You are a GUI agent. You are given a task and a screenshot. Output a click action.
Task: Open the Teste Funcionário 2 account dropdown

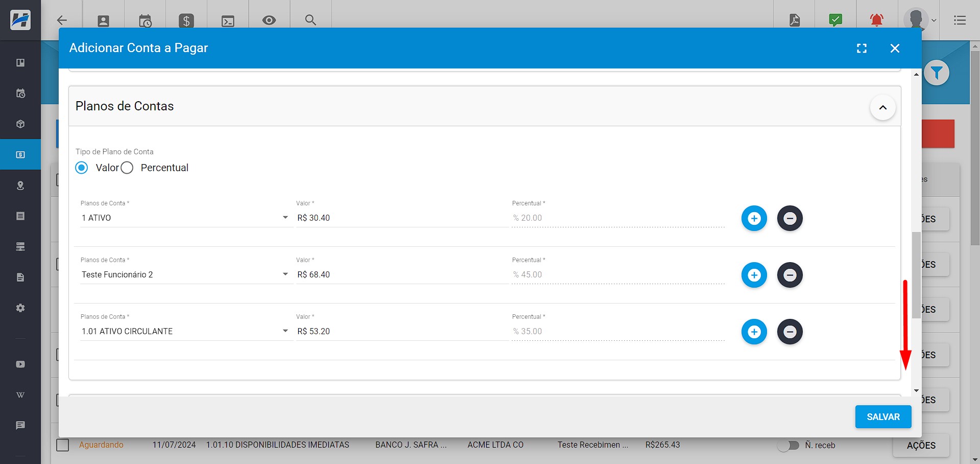285,274
